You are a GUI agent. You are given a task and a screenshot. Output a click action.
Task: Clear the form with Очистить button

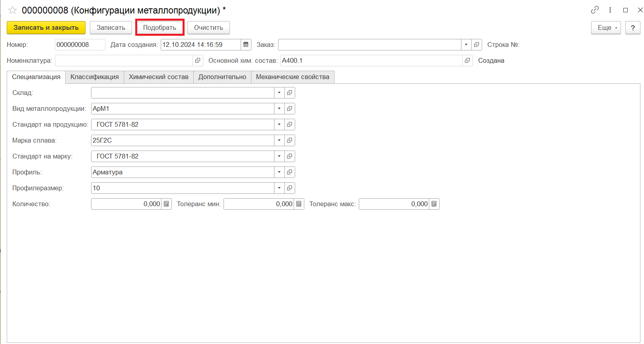tap(208, 27)
